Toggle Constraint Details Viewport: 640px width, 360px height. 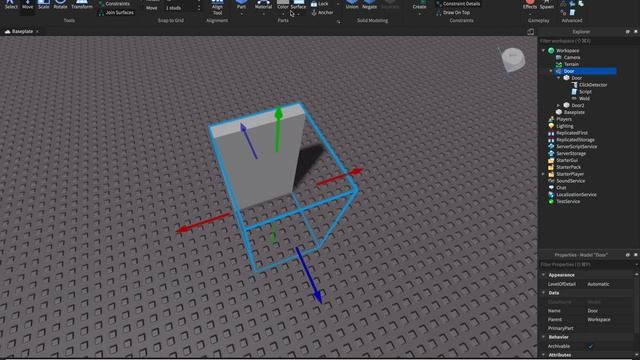pyautogui.click(x=458, y=4)
